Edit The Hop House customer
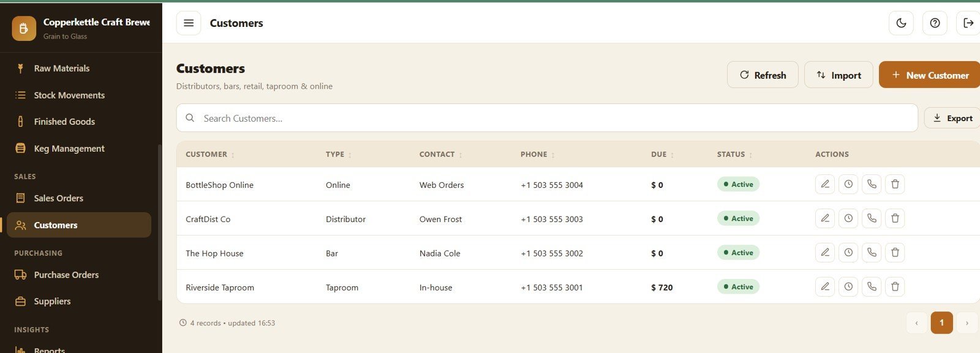The width and height of the screenshot is (980, 353). 825,253
